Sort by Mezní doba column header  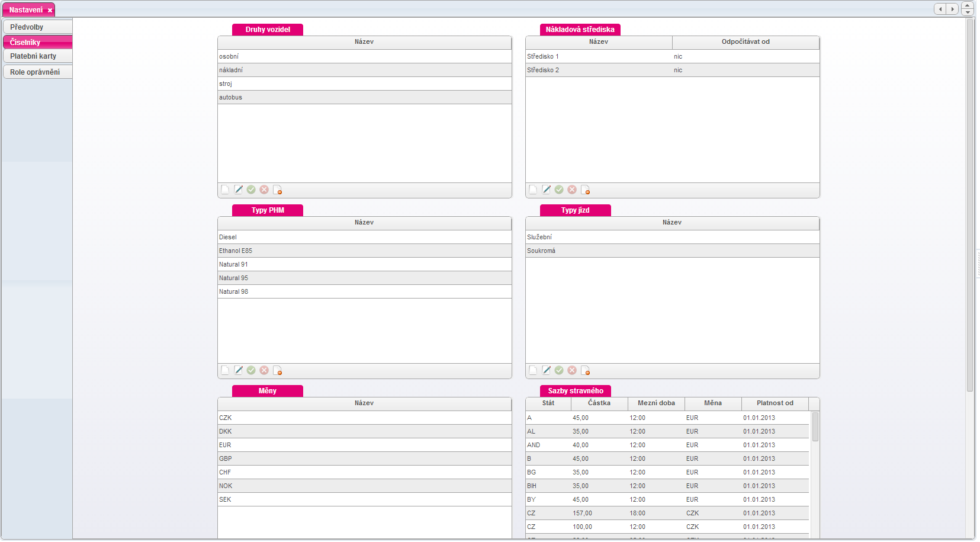pos(656,403)
